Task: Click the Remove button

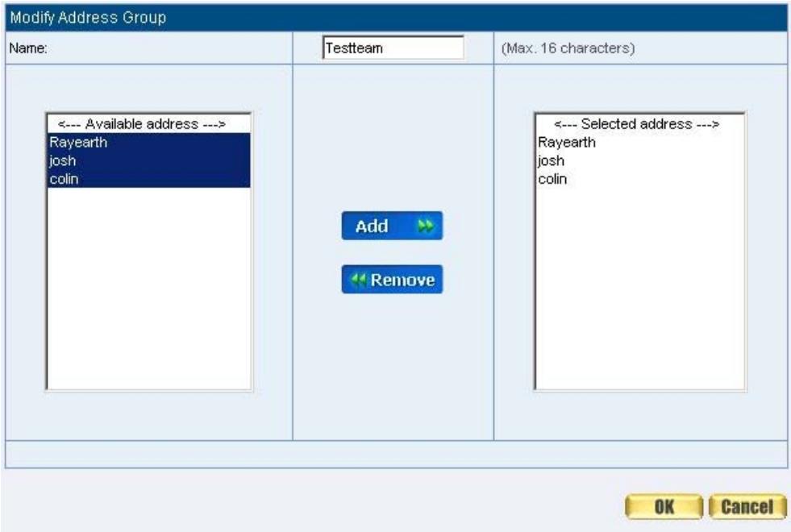Action: pyautogui.click(x=392, y=280)
